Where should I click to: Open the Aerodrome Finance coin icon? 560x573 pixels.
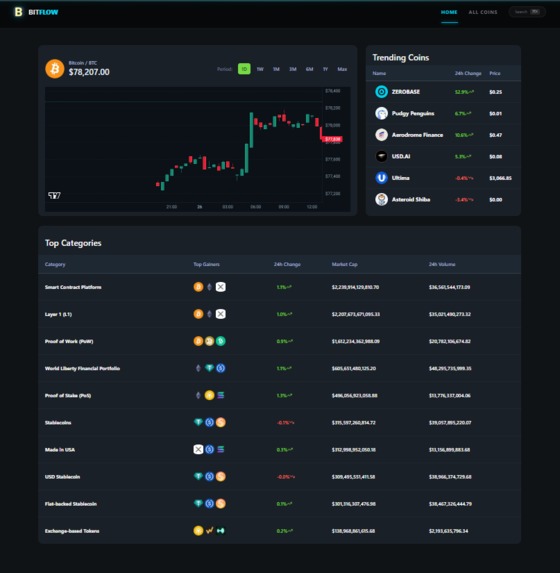pyautogui.click(x=381, y=135)
